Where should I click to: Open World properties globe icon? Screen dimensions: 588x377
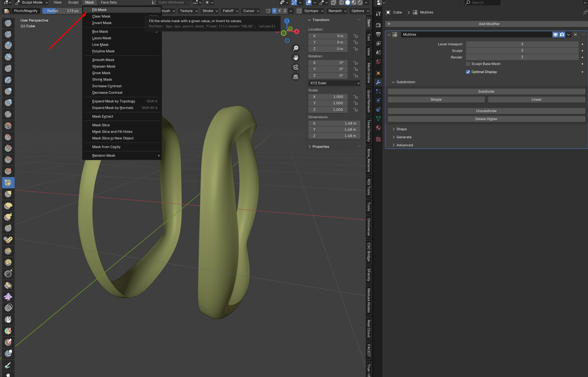pyautogui.click(x=378, y=61)
